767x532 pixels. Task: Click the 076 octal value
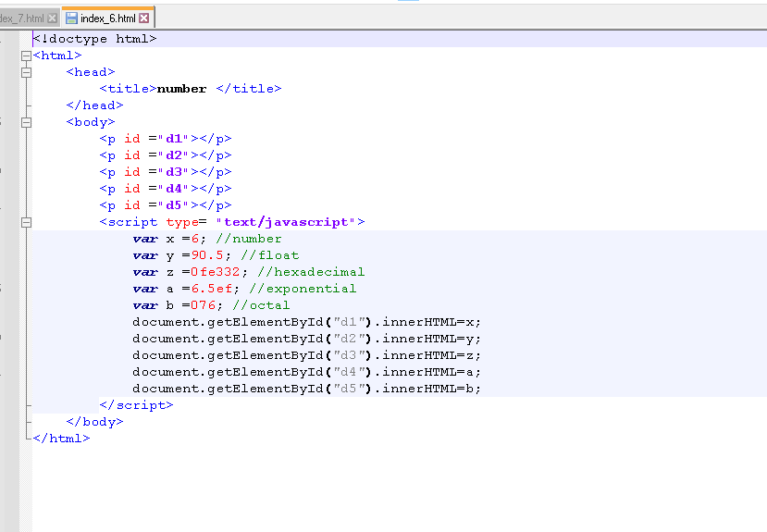[203, 305]
